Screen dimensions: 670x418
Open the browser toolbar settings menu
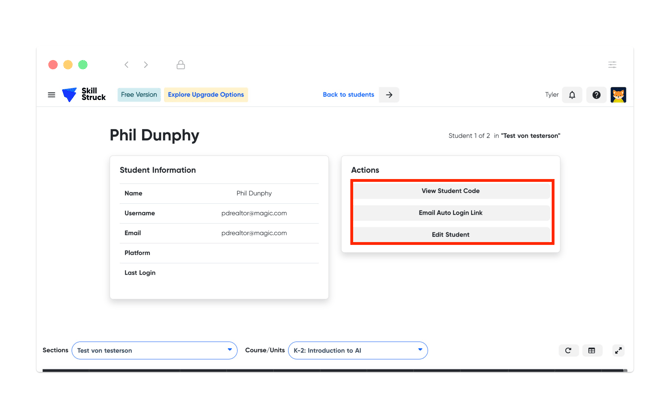tap(612, 65)
